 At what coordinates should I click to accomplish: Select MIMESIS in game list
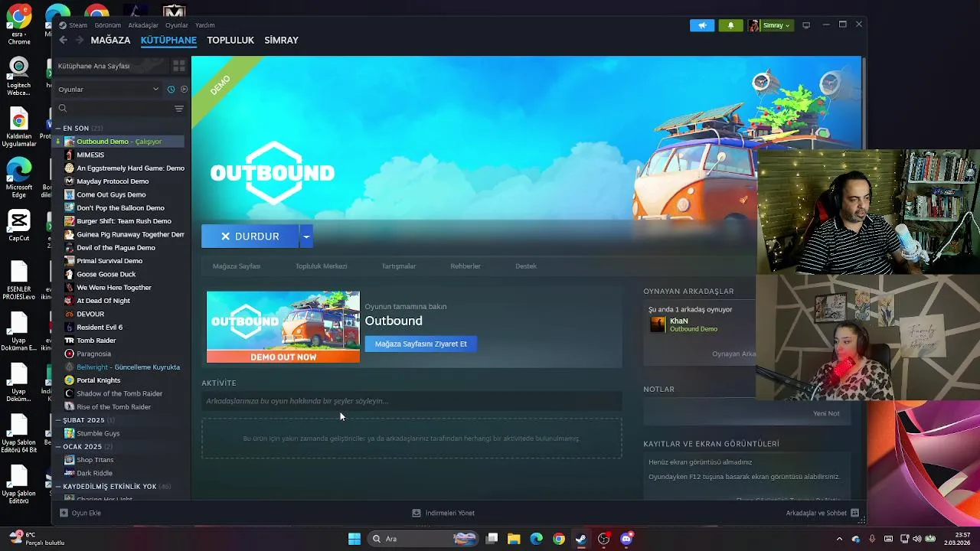click(x=90, y=155)
